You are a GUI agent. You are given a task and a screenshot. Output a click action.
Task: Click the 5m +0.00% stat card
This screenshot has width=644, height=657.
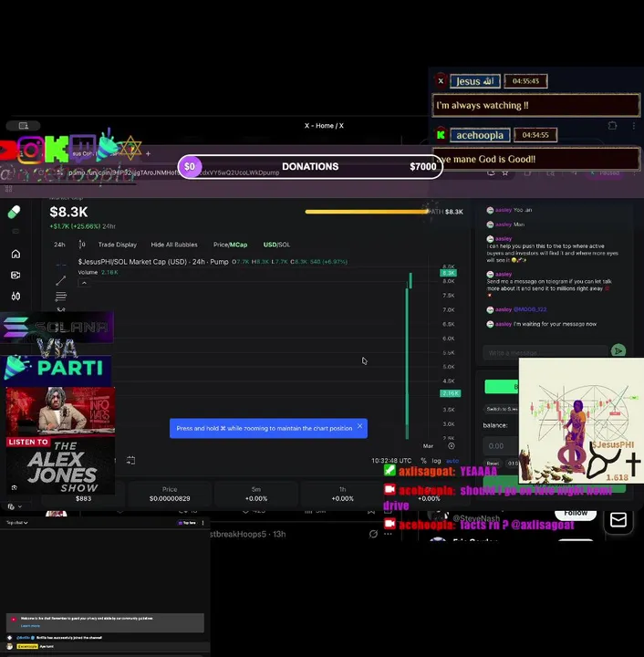pos(255,494)
